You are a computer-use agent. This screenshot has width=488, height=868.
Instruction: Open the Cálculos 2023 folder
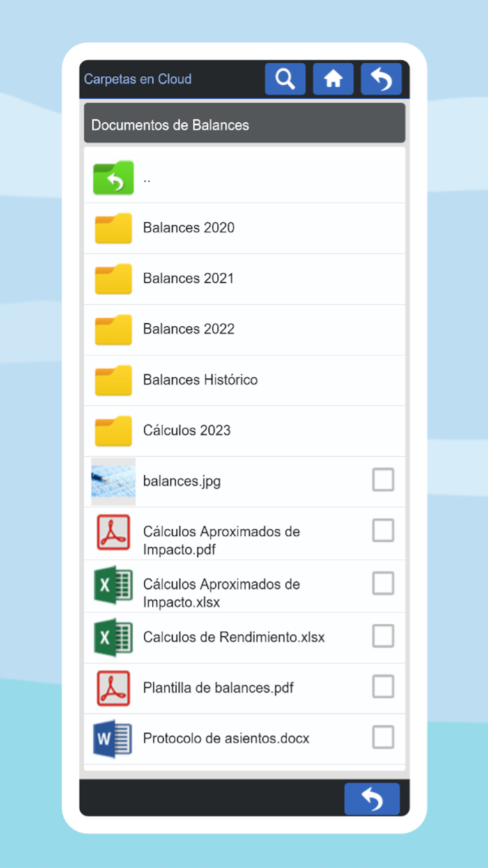click(187, 431)
